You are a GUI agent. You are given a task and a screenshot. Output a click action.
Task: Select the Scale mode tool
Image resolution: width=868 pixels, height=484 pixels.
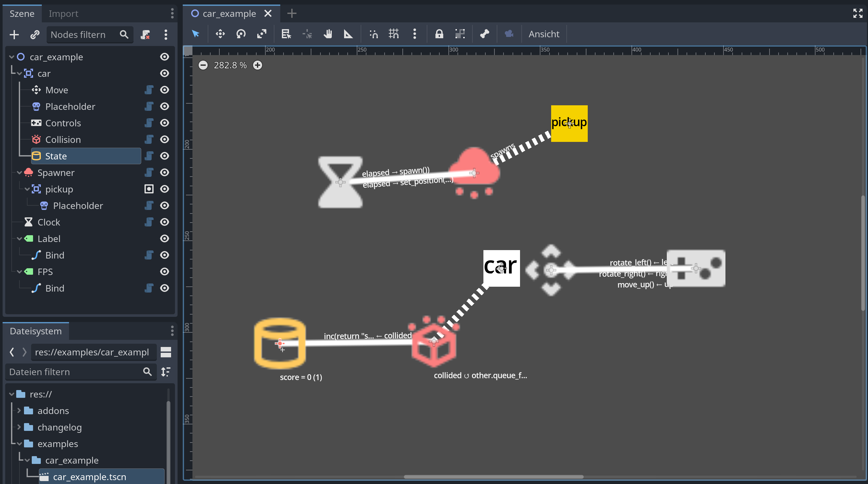pos(262,34)
